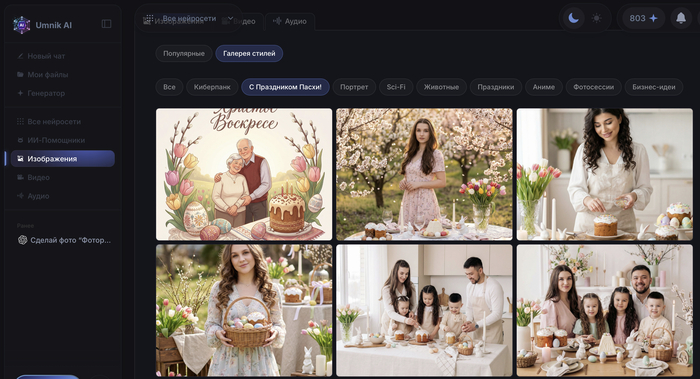
Task: Switch to light theme with sun icon
Action: coord(596,18)
